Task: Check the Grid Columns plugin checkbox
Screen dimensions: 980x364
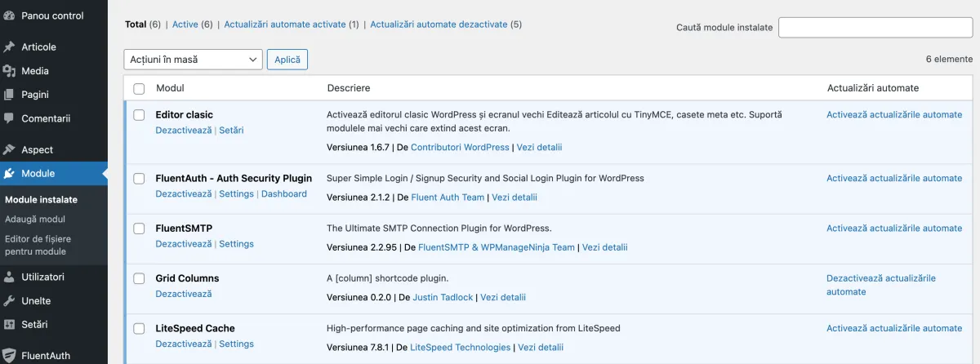Action: 139,278
